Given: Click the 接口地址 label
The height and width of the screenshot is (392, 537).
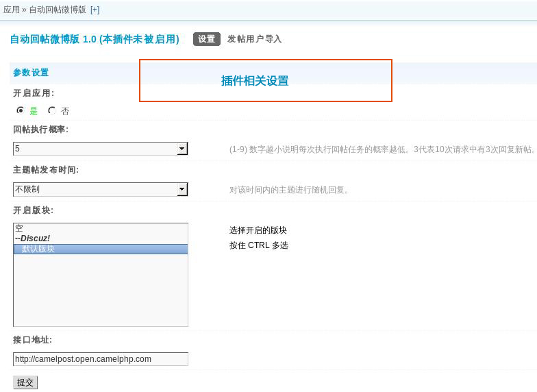Looking at the screenshot, I should coord(33,340).
